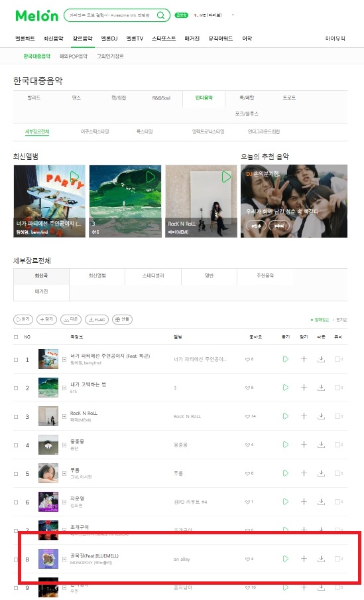Open the DJ recommended playlist thumbnail
364x600 pixels.
[294, 201]
